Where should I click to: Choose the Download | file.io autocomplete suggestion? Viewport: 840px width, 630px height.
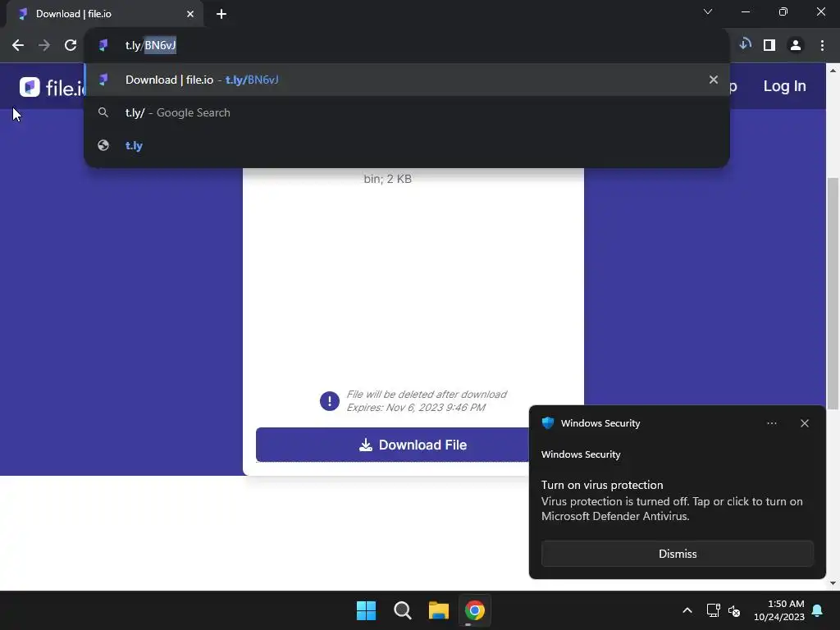[x=407, y=80]
